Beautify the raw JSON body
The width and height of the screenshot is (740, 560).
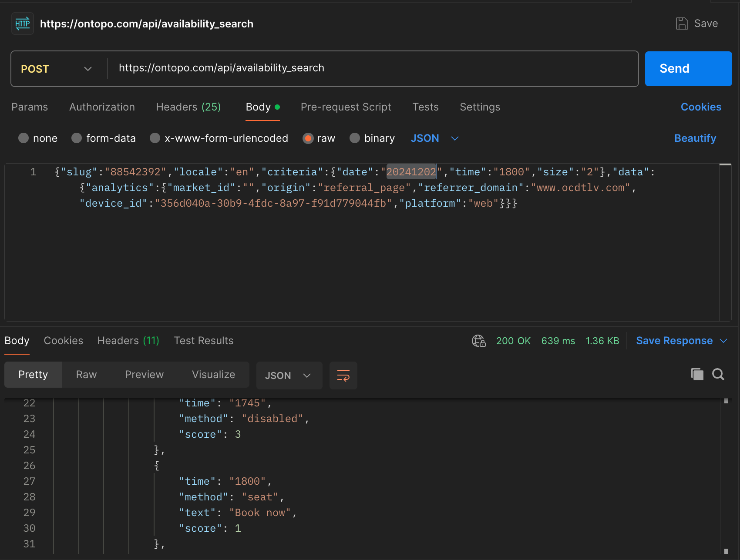695,138
